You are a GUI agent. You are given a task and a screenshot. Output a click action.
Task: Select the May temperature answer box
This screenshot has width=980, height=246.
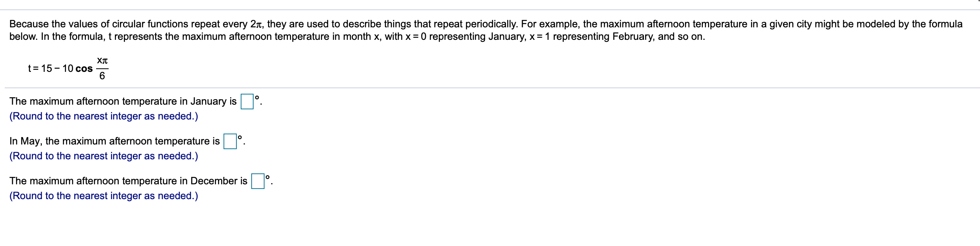tap(230, 142)
